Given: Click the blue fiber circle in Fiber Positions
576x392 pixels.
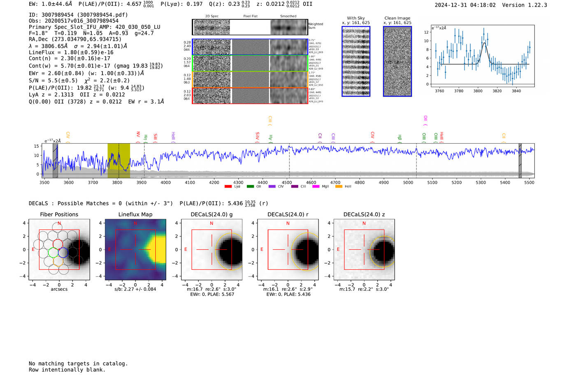Looking at the screenshot, I should (x=63, y=252).
